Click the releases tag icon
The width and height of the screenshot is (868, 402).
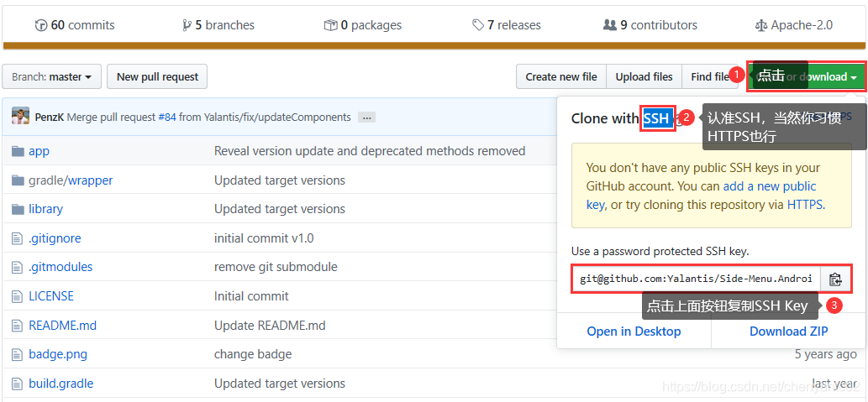click(x=478, y=25)
